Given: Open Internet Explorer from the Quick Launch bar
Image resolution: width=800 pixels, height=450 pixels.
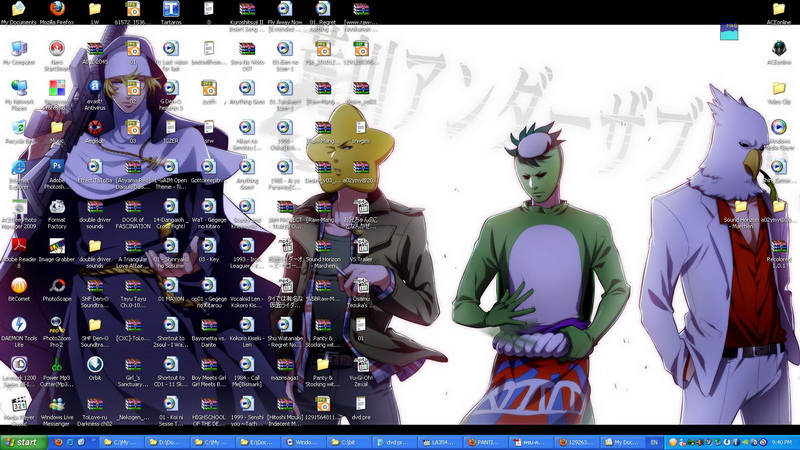Looking at the screenshot, I should click(70, 442).
